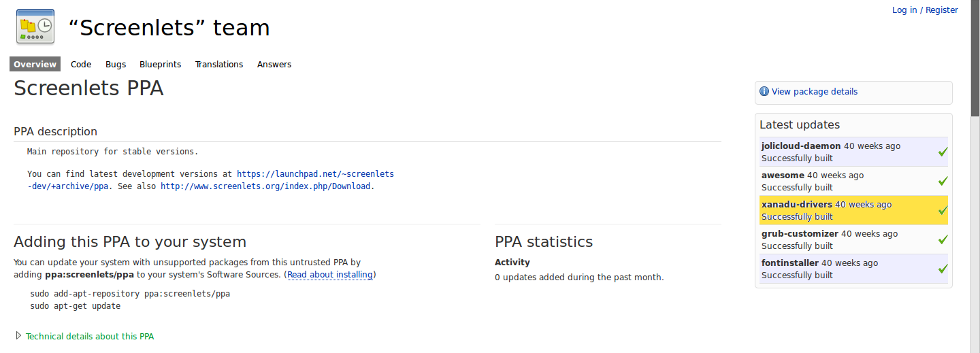
Task: Open the Translations tab
Action: coord(218,64)
